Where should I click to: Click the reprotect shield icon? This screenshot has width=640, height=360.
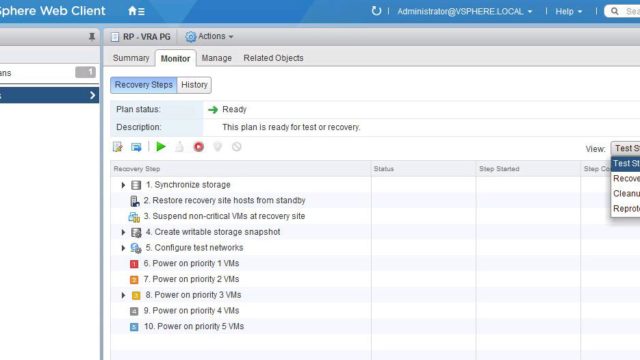(218, 147)
